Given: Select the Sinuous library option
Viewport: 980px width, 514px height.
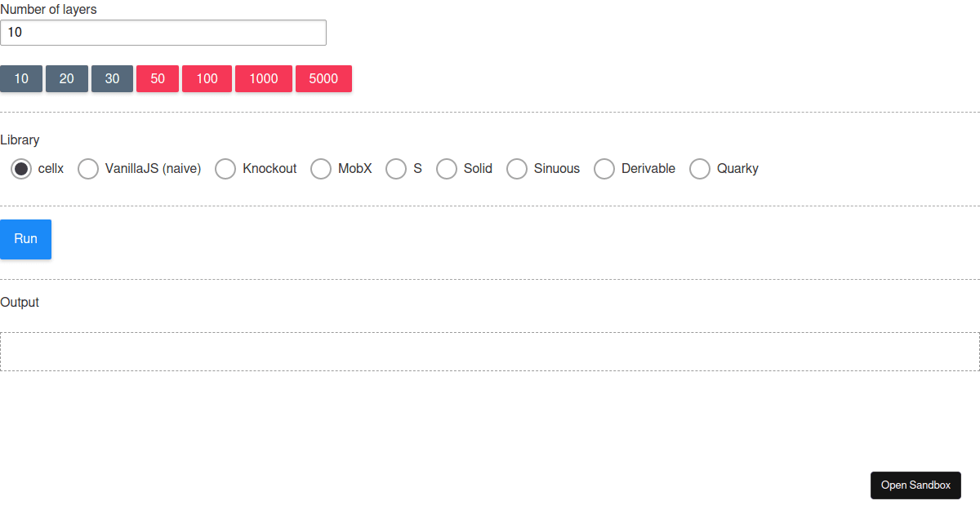Looking at the screenshot, I should (516, 169).
